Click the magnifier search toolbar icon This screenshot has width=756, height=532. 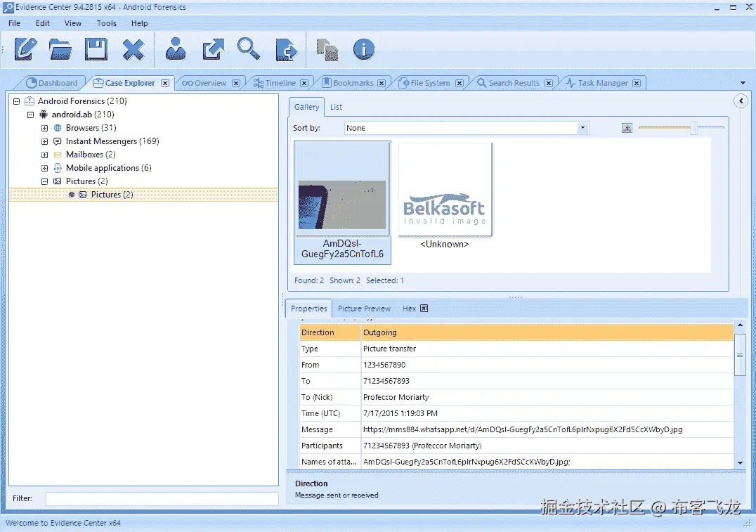pos(249,48)
